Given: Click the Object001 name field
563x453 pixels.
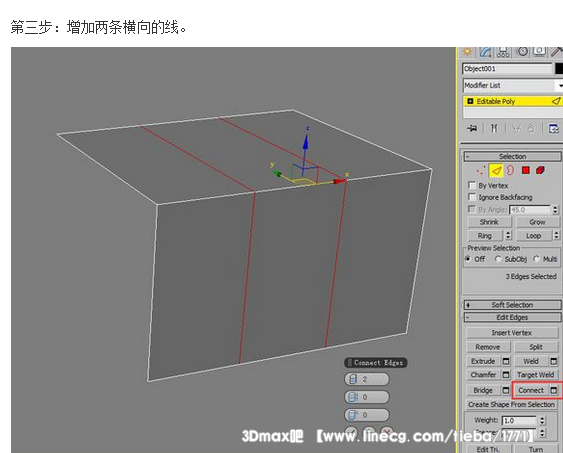Looking at the screenshot, I should tap(507, 69).
